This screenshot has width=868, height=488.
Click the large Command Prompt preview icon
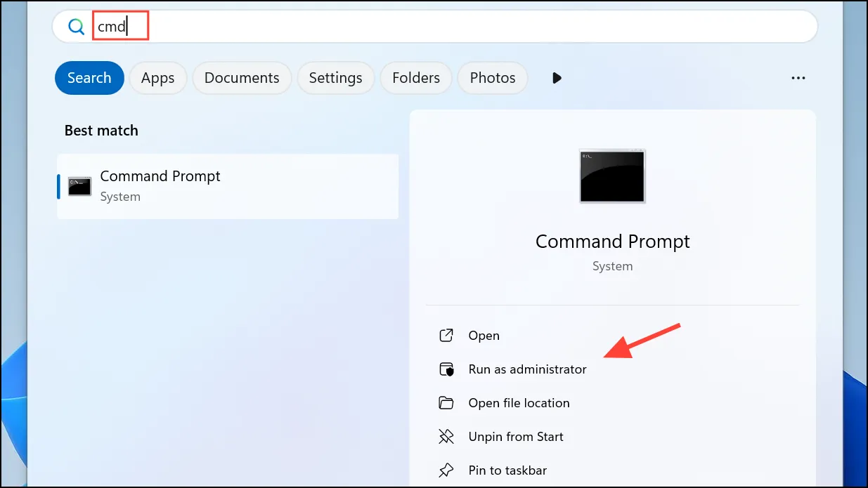pyautogui.click(x=612, y=176)
